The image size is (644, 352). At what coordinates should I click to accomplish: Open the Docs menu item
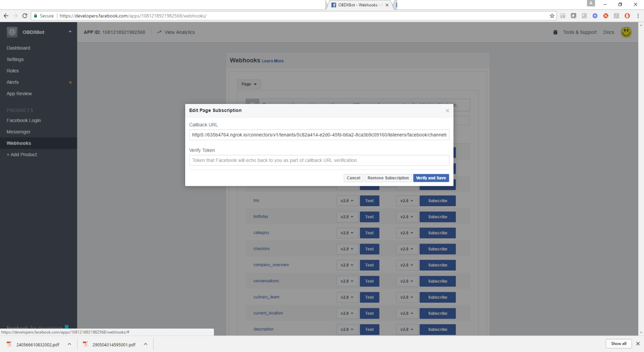tap(608, 32)
